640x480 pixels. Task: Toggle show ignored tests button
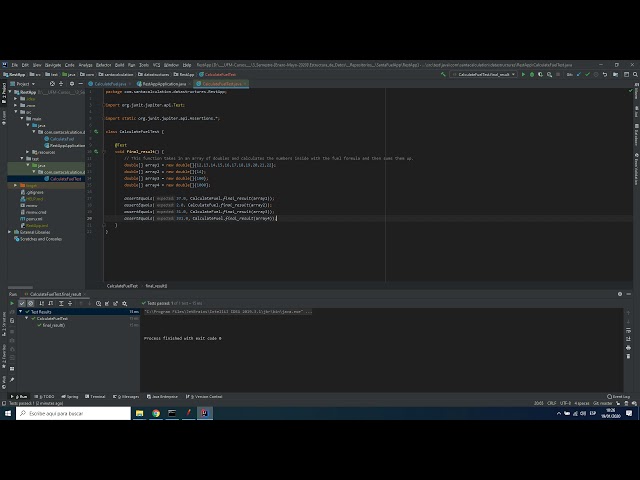tap(31, 303)
